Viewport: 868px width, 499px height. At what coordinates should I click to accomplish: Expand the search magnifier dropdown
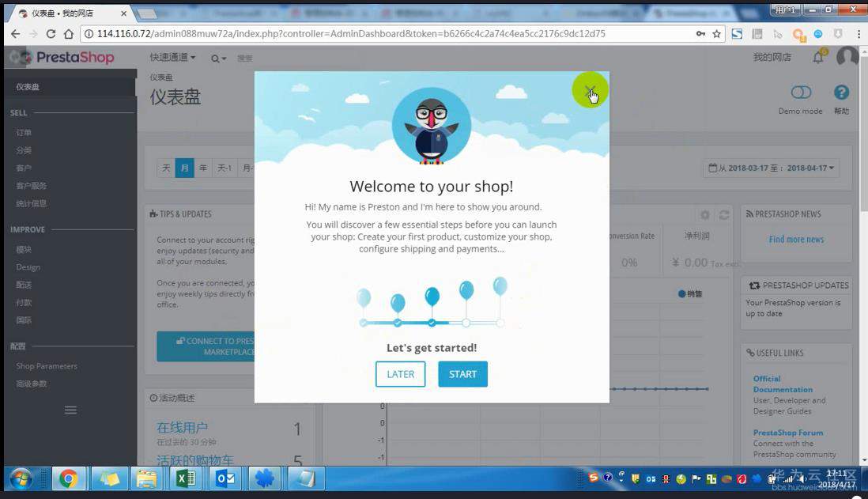tap(218, 59)
